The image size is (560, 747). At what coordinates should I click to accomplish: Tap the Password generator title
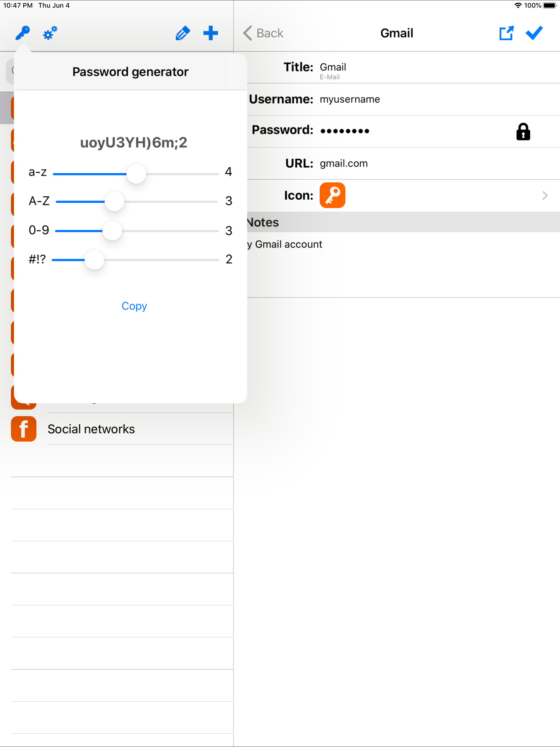(130, 72)
